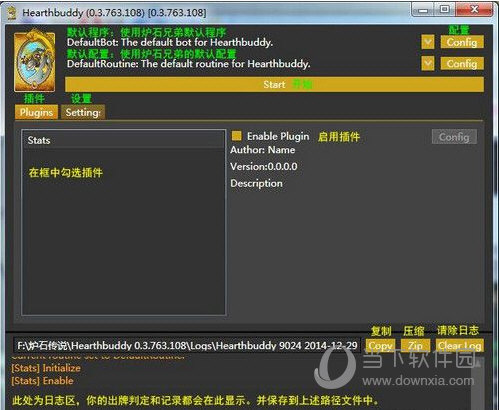Viewport: 499px width, 410px height.
Task: Click the log file path field
Action: click(x=187, y=346)
